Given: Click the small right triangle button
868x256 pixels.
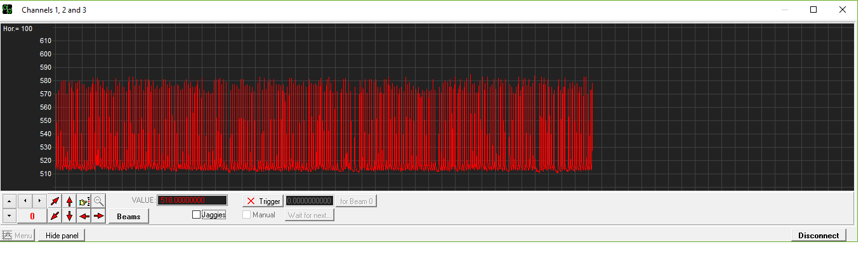Looking at the screenshot, I should point(39,201).
